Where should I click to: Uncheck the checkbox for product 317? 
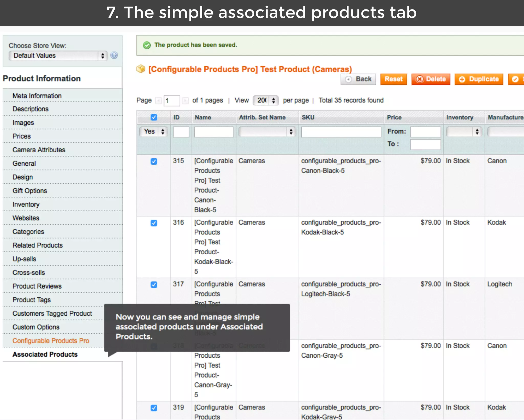(x=154, y=285)
